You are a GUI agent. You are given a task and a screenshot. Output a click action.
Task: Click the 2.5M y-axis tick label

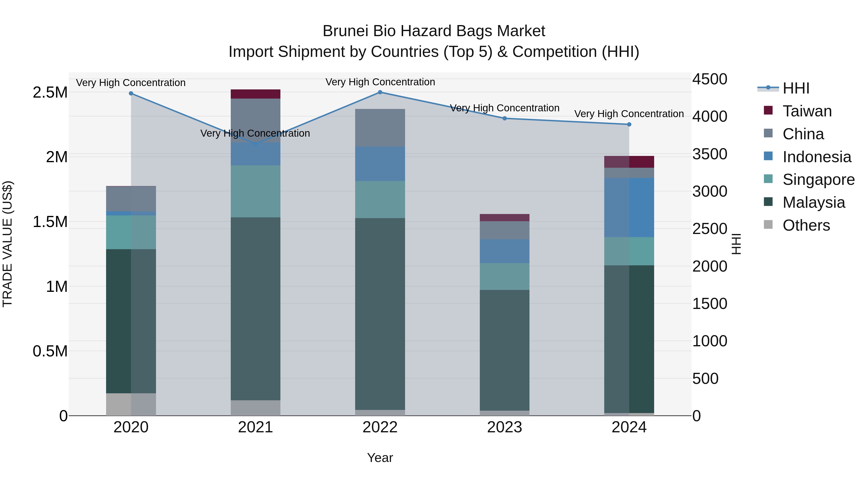[50, 92]
